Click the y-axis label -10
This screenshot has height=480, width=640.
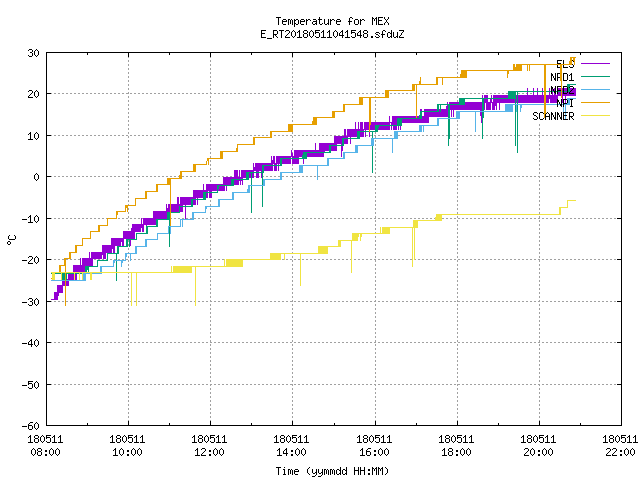[x=31, y=219]
